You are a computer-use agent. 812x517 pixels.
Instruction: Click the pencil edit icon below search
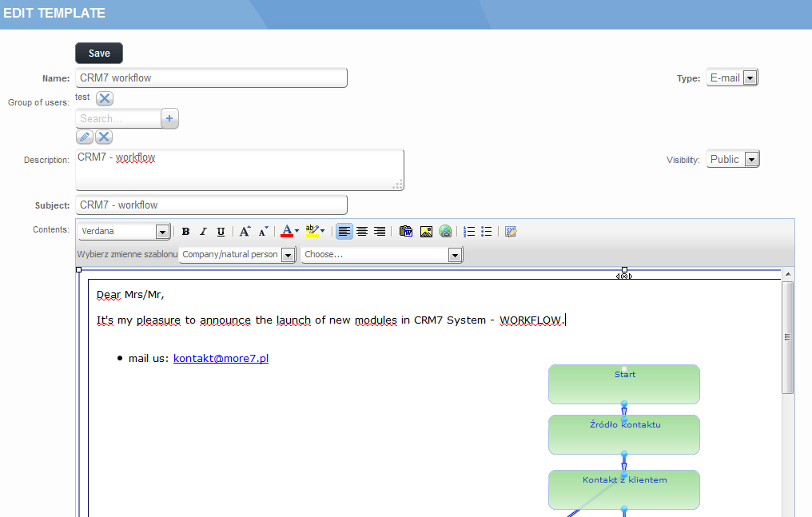pyautogui.click(x=85, y=137)
